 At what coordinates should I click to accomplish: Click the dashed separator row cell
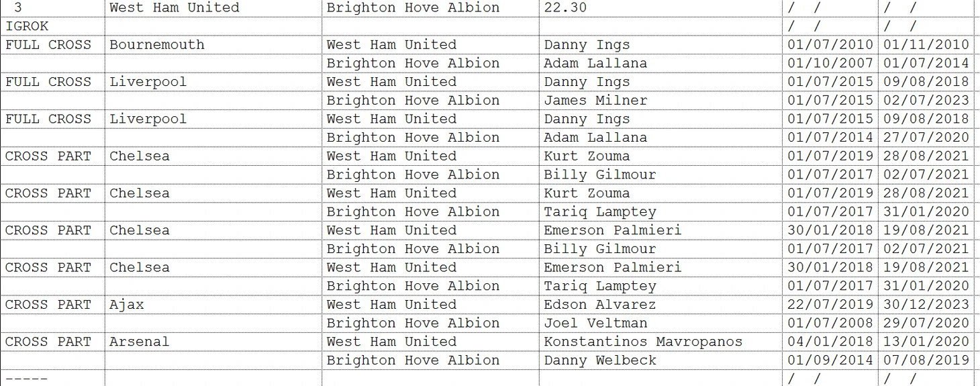[x=52, y=379]
